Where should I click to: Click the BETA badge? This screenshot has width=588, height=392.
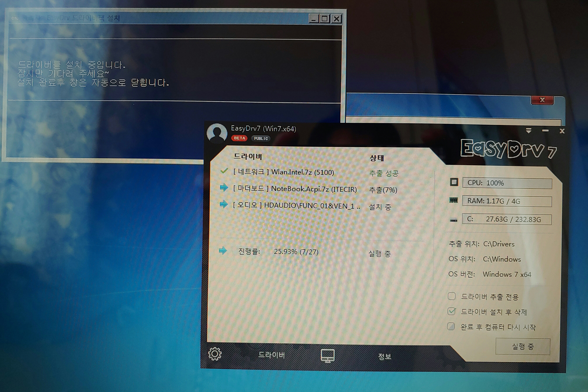point(239,138)
